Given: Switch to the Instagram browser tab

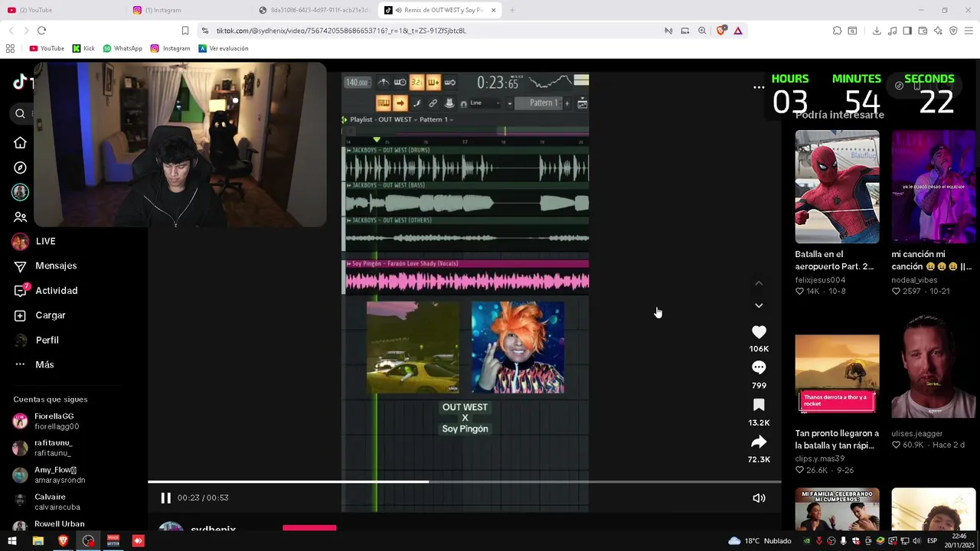Looking at the screenshot, I should (x=188, y=10).
